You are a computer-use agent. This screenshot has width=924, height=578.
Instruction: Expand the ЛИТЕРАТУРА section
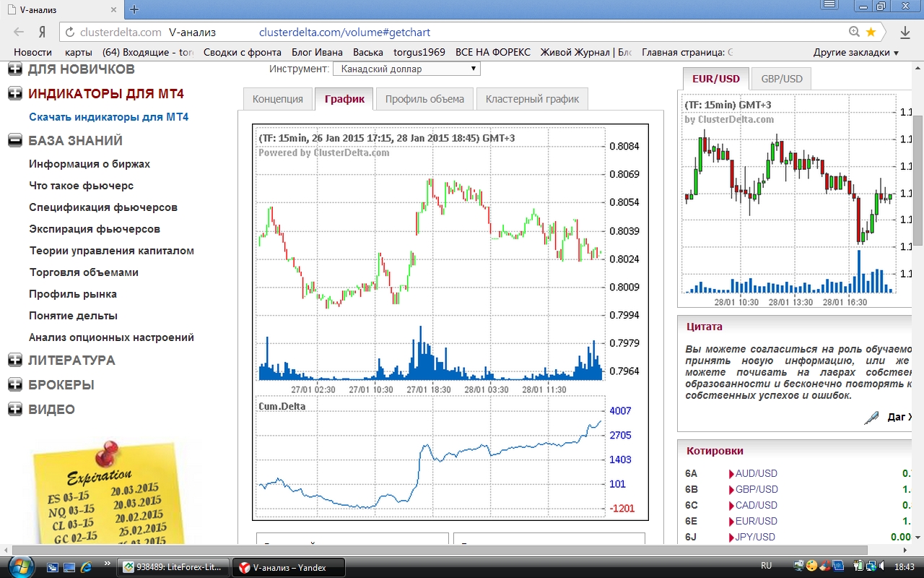pos(15,361)
